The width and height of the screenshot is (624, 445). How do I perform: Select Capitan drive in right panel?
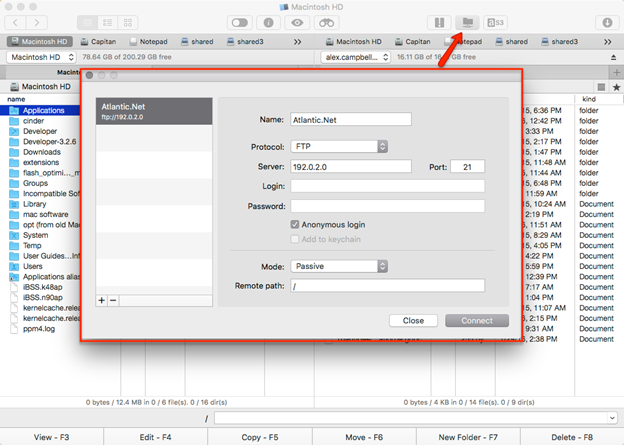click(413, 41)
